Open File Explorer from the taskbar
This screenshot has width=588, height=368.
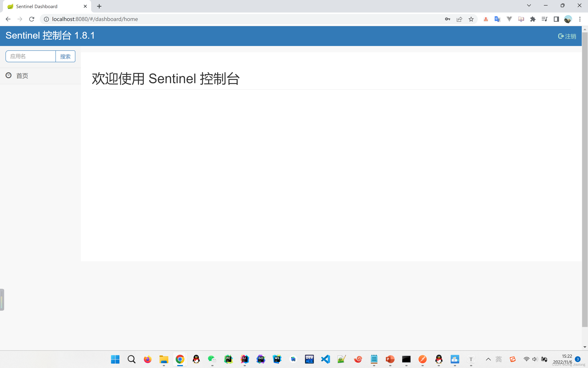[x=164, y=359]
